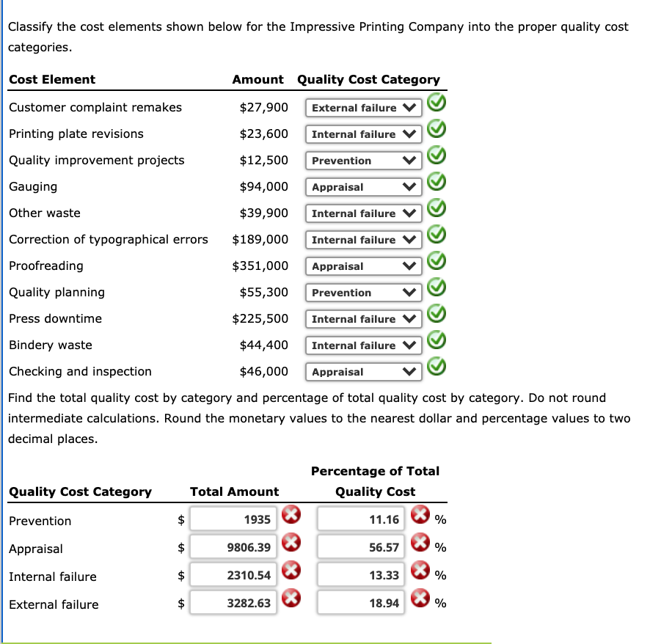Click the red X beside the Prevention total
The image size is (672, 644).
pyautogui.click(x=291, y=515)
